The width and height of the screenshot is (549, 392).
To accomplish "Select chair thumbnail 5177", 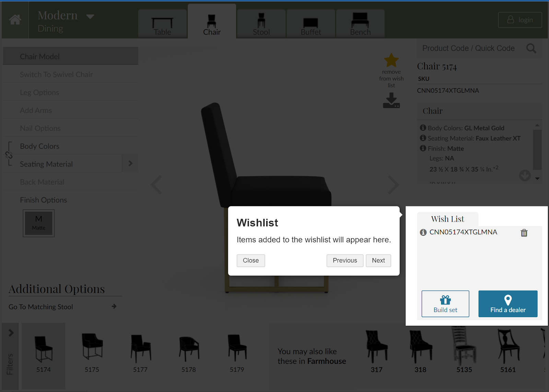I will [140, 354].
